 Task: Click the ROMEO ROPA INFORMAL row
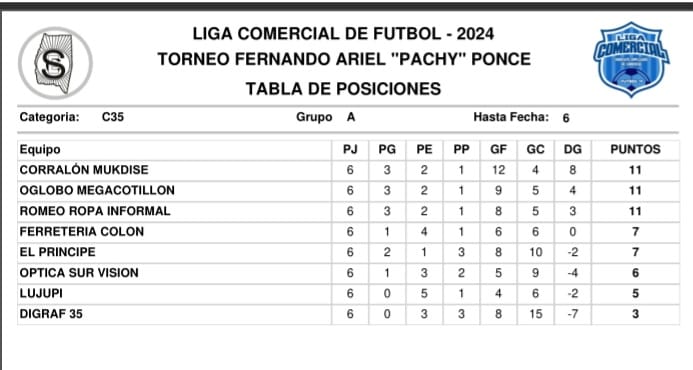(x=348, y=211)
